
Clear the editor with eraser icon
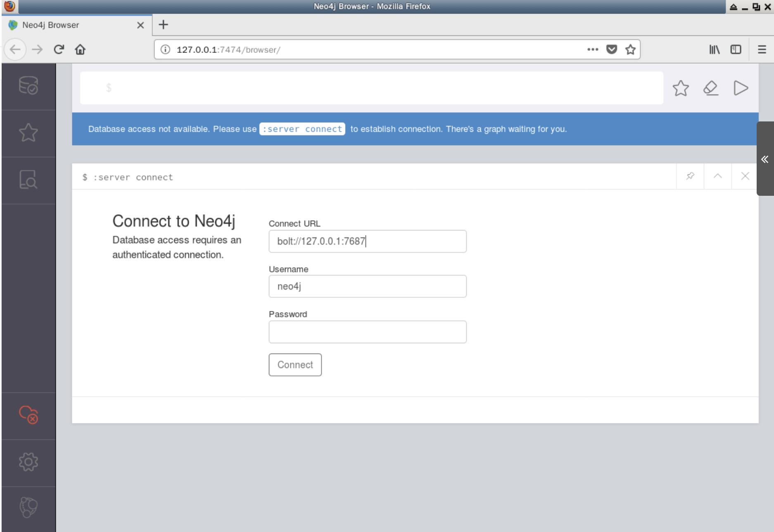(x=711, y=88)
